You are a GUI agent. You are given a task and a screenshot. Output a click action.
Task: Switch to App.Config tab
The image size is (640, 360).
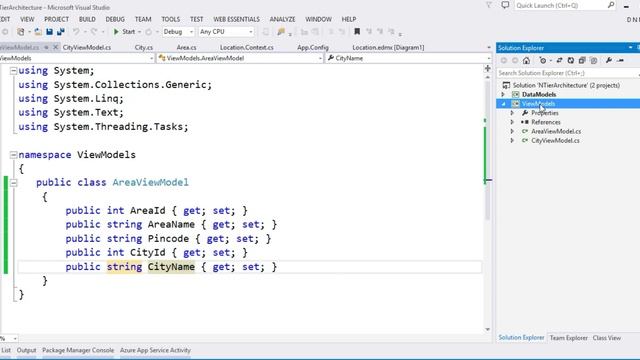click(x=313, y=47)
